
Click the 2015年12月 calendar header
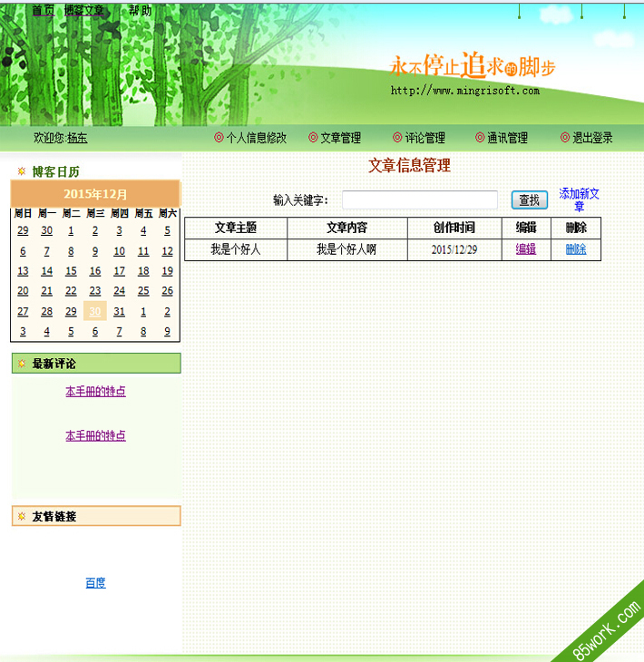click(x=95, y=194)
